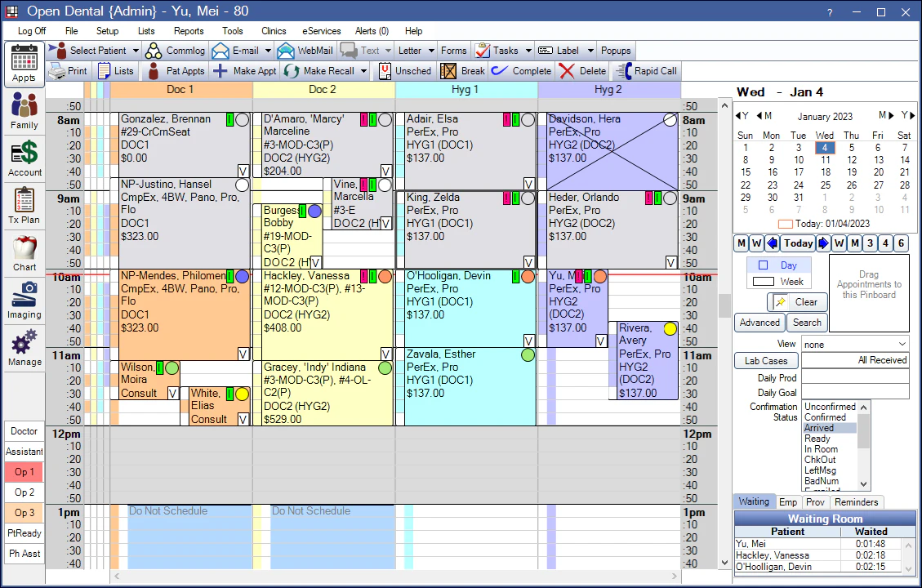The height and width of the screenshot is (588, 922).
Task: Click the Today button under calendar
Action: click(x=798, y=243)
